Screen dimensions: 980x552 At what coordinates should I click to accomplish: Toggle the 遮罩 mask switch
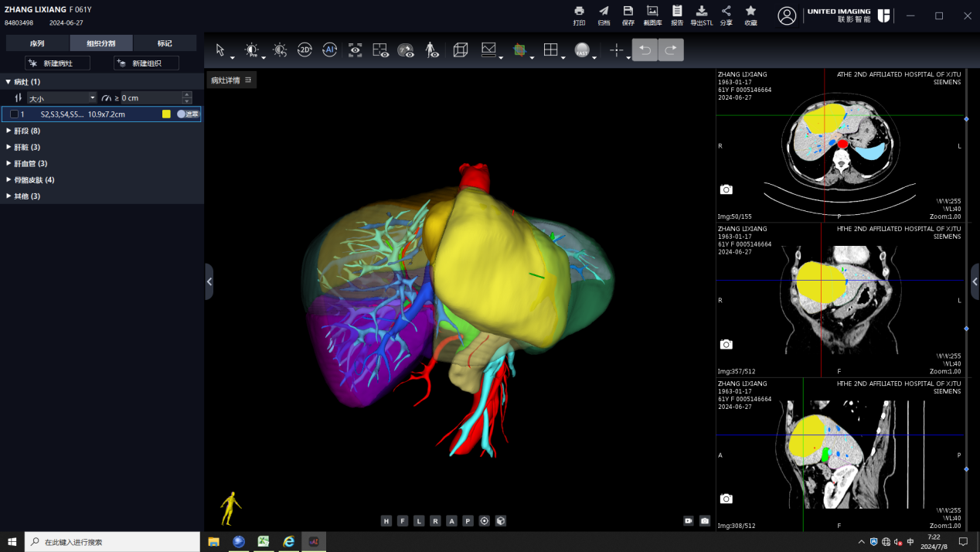pyautogui.click(x=187, y=114)
